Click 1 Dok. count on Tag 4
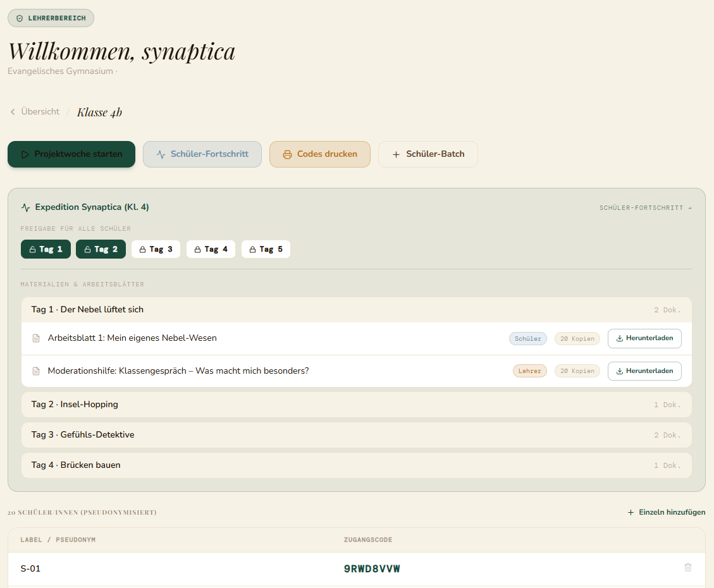This screenshot has height=588, width=714. pyautogui.click(x=667, y=465)
